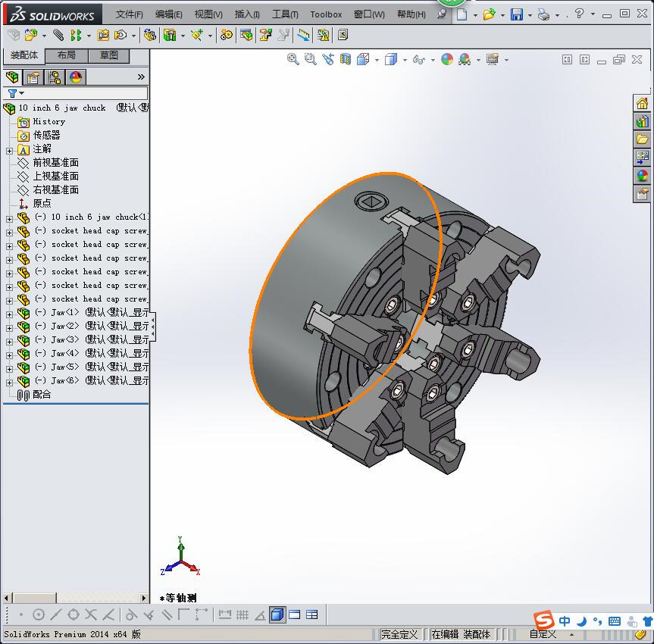654x644 pixels.
Task: Switch to the 布局 tab
Action: (x=67, y=55)
